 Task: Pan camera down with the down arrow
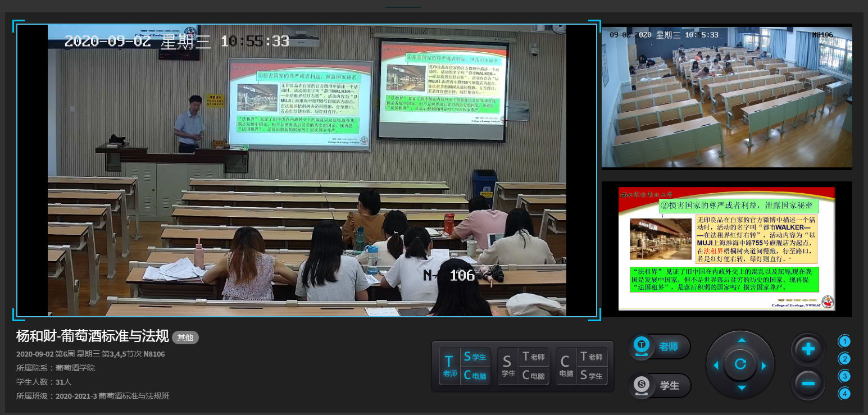pos(741,388)
